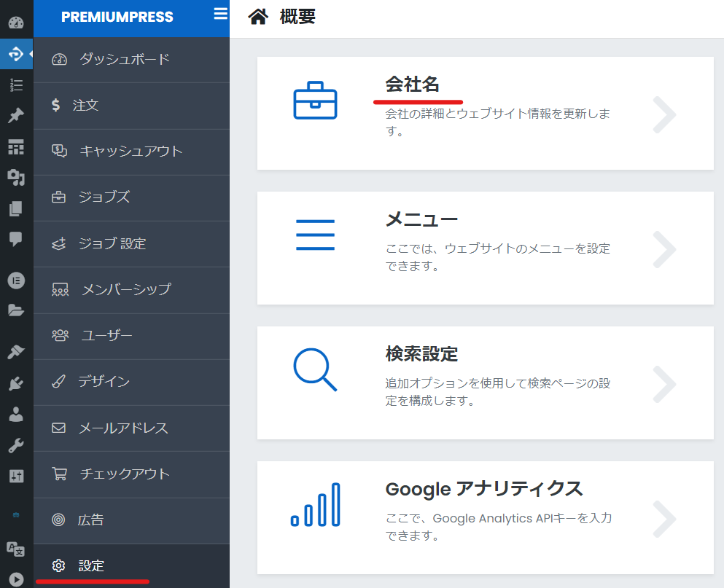Open Tools wrench icon in admin sidebar
Screen dimensions: 724x588
click(x=16, y=445)
